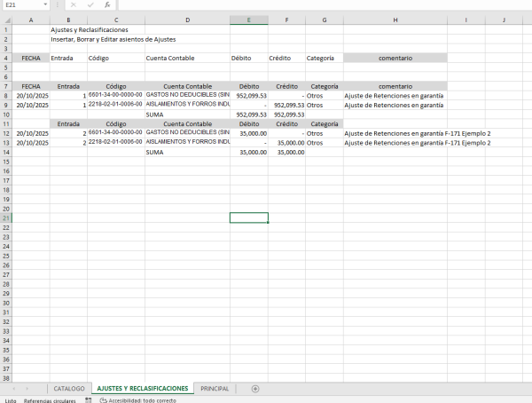The width and height of the screenshot is (532, 403).
Task: Switch to the PRINCIPAL sheet tab
Action: coord(215,389)
